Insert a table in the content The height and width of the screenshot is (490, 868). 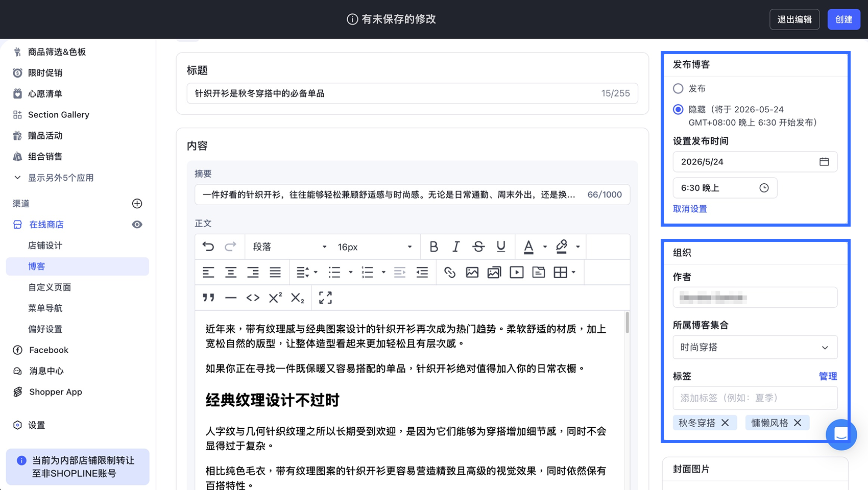point(564,273)
